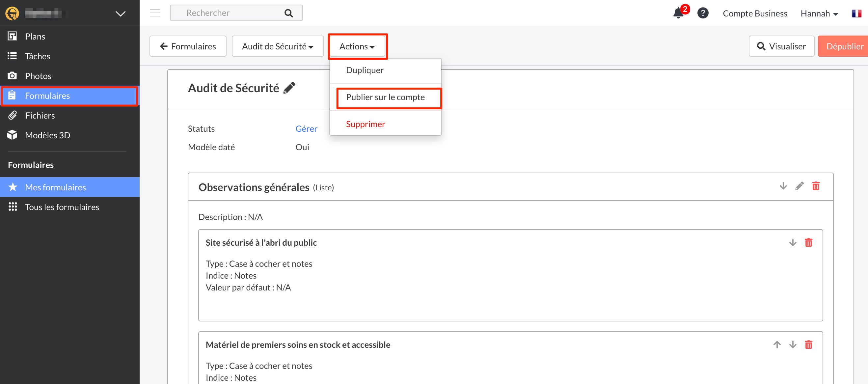Click the Compte Business link

click(755, 13)
